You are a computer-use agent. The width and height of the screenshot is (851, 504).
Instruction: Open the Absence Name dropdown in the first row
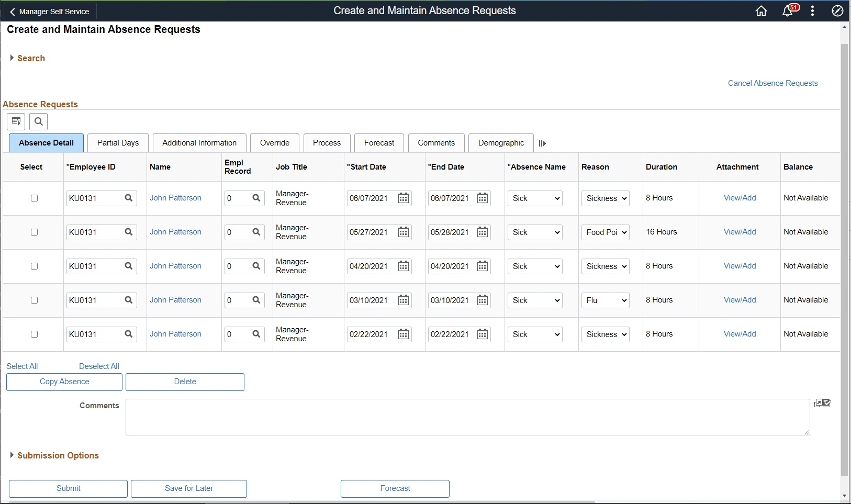click(x=534, y=198)
